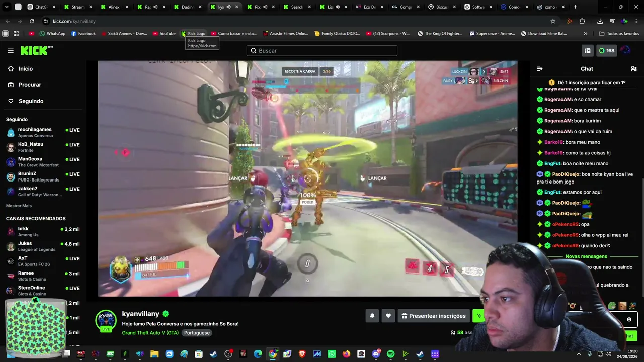Open the Microsoft Store taskbar icon

click(199, 354)
